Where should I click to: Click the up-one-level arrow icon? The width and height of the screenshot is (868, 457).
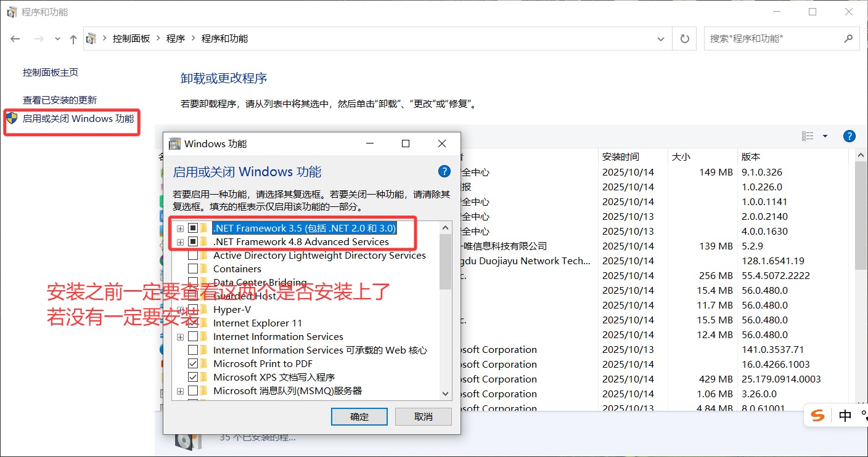(73, 39)
